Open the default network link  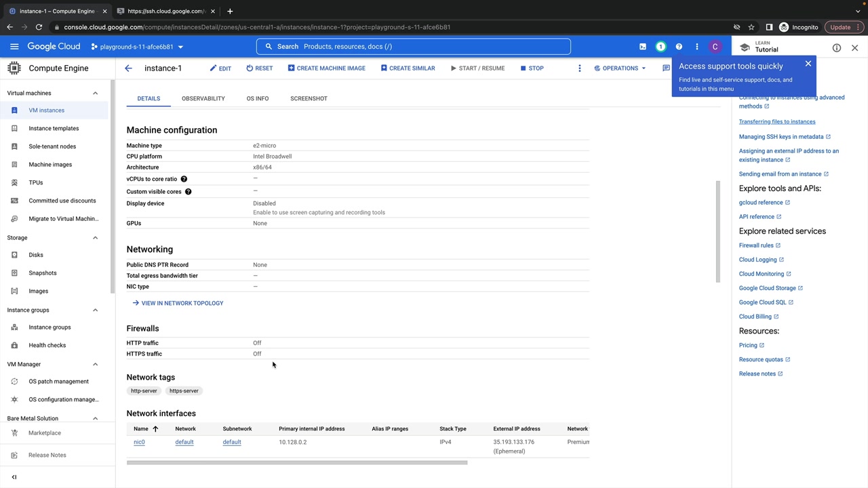coord(184,443)
